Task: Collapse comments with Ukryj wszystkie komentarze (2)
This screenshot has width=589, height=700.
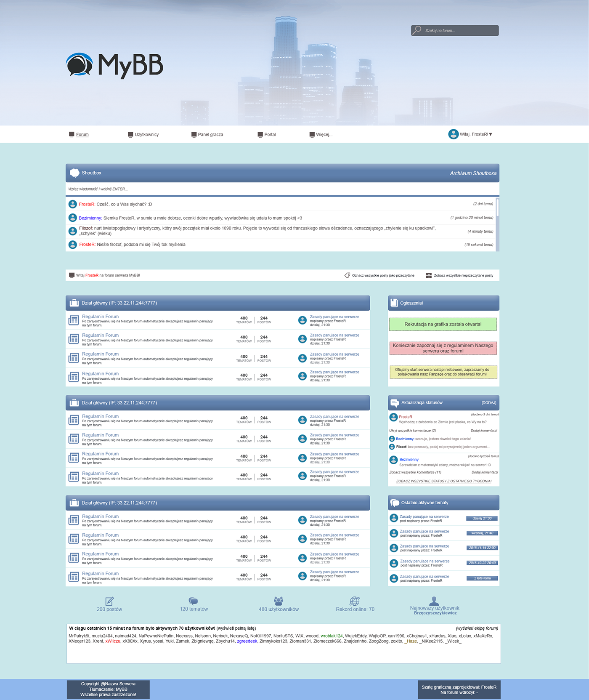Action: click(412, 431)
